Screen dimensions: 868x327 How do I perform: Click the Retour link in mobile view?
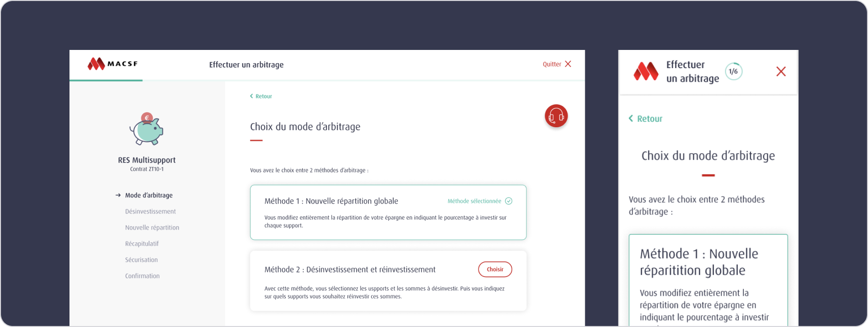[x=645, y=119]
